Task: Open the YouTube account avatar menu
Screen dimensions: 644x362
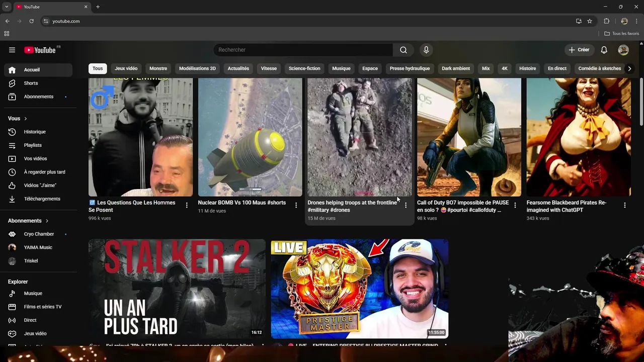Action: 623,50
